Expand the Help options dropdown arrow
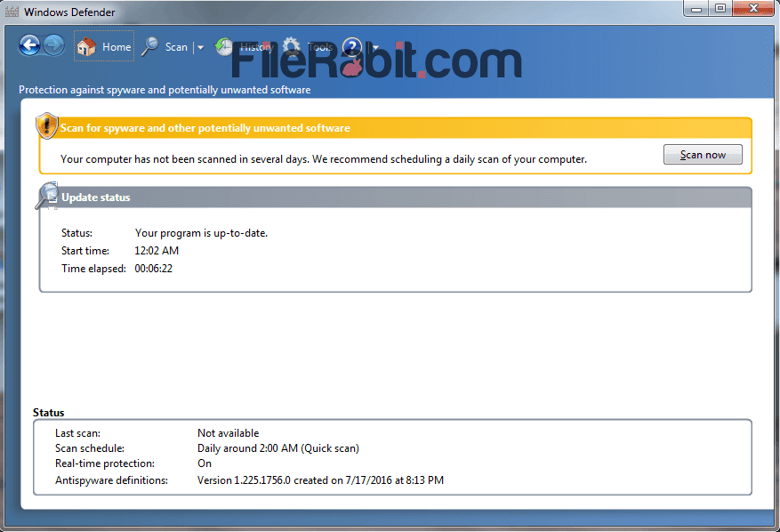The image size is (780, 532). [x=375, y=48]
